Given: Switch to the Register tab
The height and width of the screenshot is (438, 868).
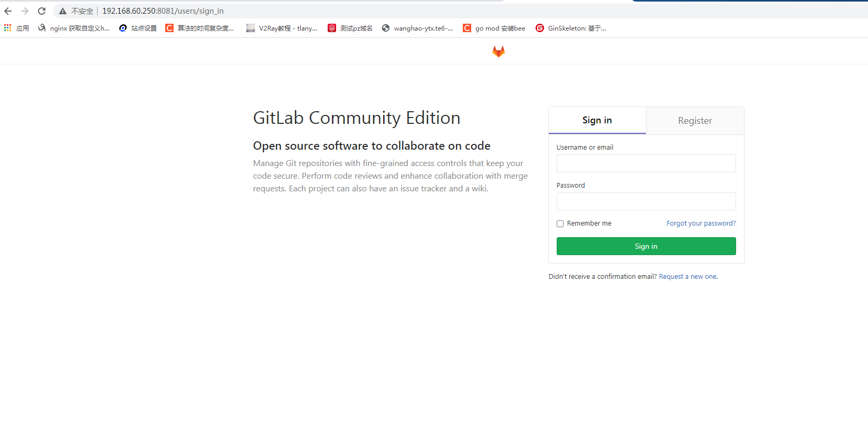Looking at the screenshot, I should 695,121.
